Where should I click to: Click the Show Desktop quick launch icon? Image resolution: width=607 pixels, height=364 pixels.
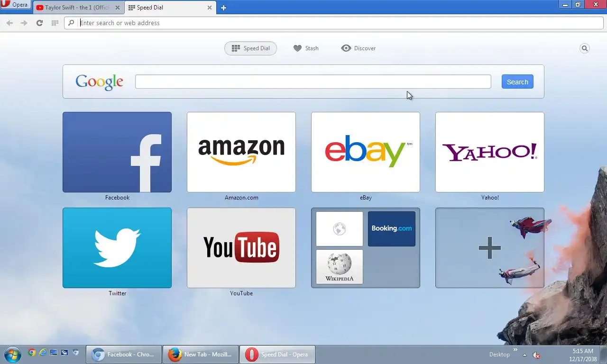(54, 353)
